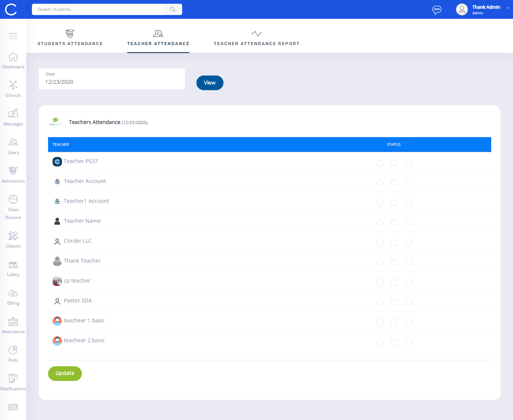This screenshot has width=513, height=420.
Task: Click the search magnifier button
Action: tap(173, 9)
